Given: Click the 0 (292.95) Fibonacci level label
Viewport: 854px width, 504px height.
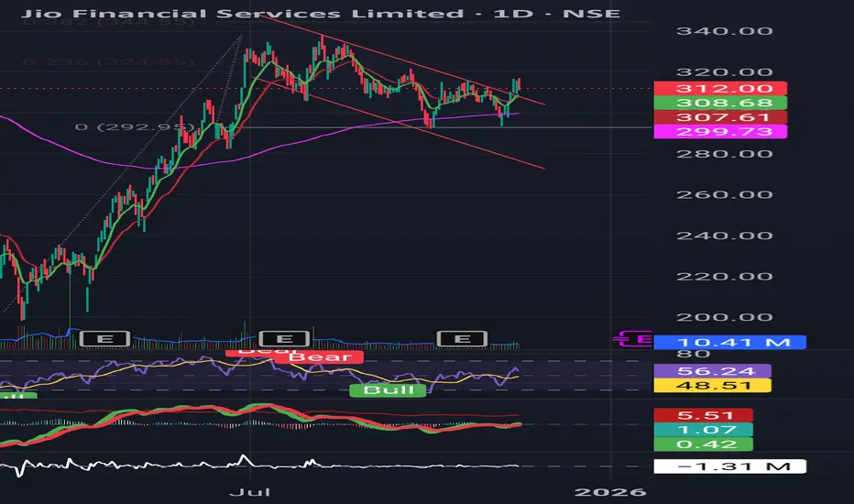Looking at the screenshot, I should (135, 127).
